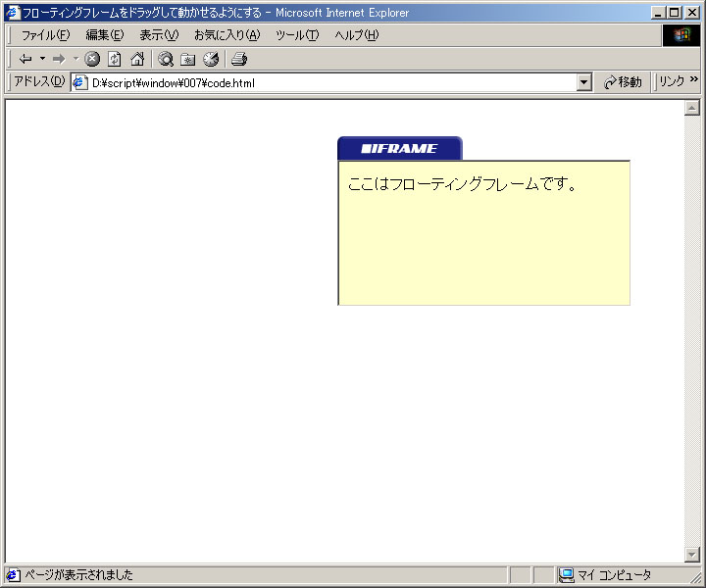Open the Forward history dropdown arrow
The width and height of the screenshot is (706, 588).
[76, 59]
